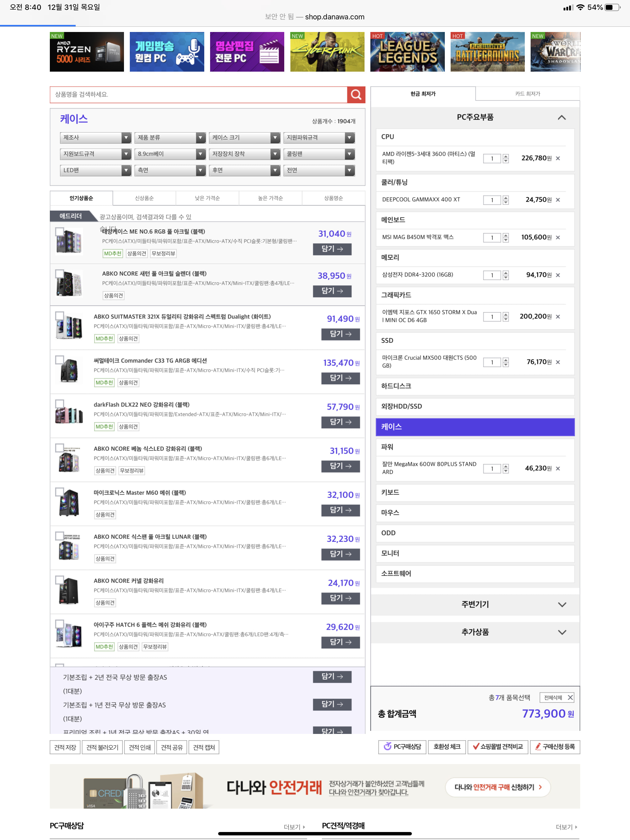Tap the battery indicator in status bar
This screenshot has height=840, width=630.
pyautogui.click(x=612, y=7)
